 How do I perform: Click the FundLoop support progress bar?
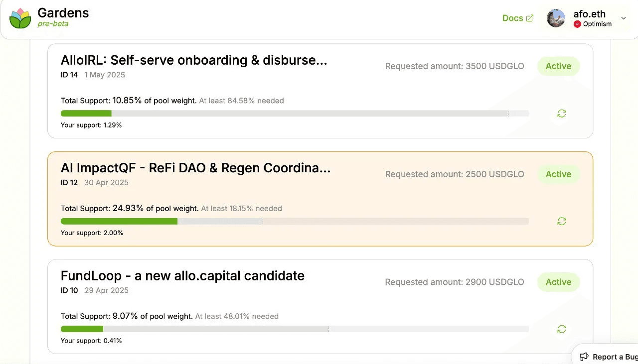(295, 329)
